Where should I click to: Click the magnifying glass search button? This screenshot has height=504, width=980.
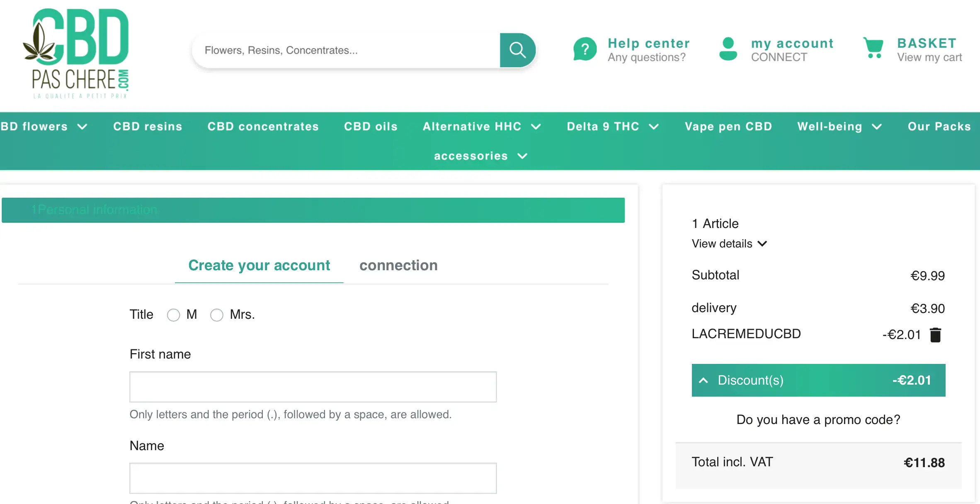point(517,50)
